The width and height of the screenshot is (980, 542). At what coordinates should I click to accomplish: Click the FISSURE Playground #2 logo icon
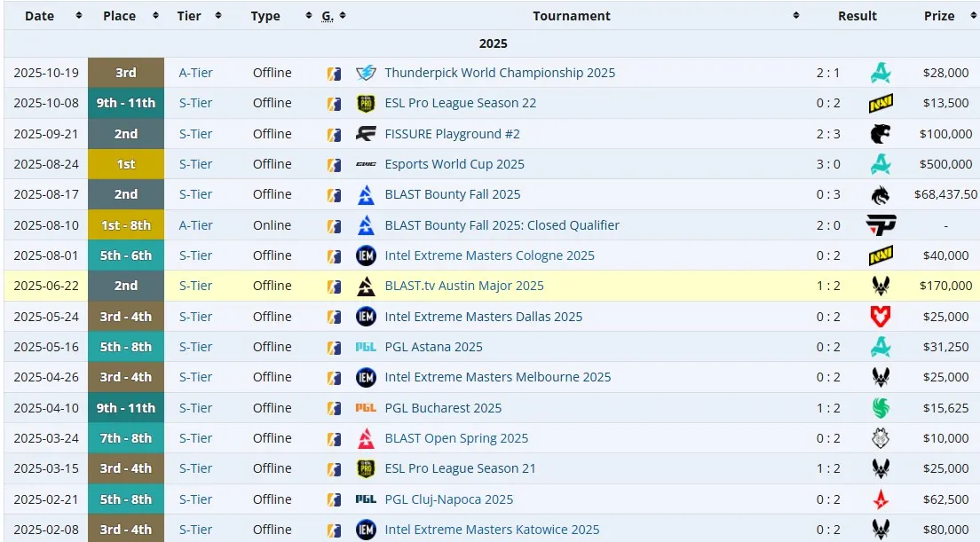tap(366, 134)
